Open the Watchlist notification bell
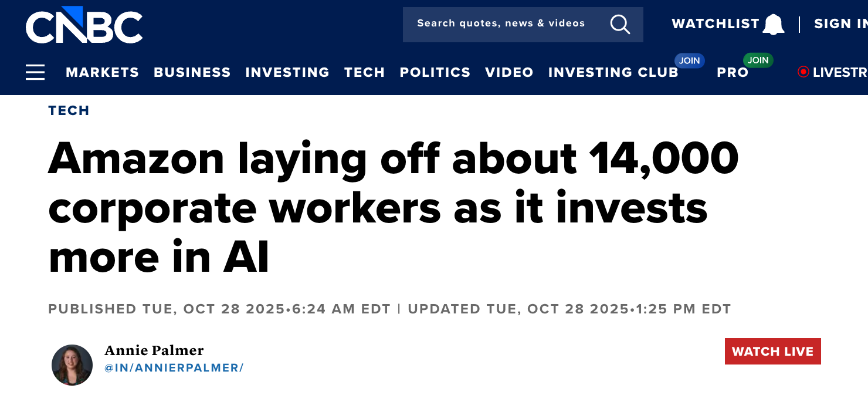The height and width of the screenshot is (405, 868). (x=773, y=23)
